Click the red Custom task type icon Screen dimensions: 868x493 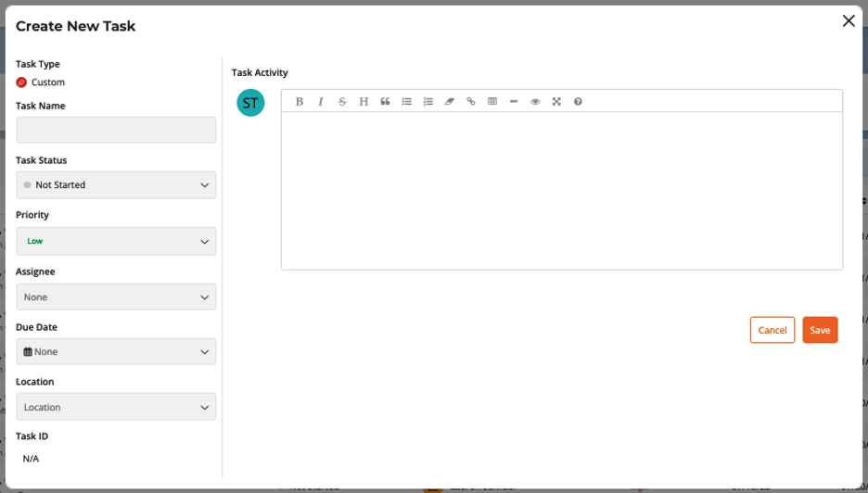(21, 82)
